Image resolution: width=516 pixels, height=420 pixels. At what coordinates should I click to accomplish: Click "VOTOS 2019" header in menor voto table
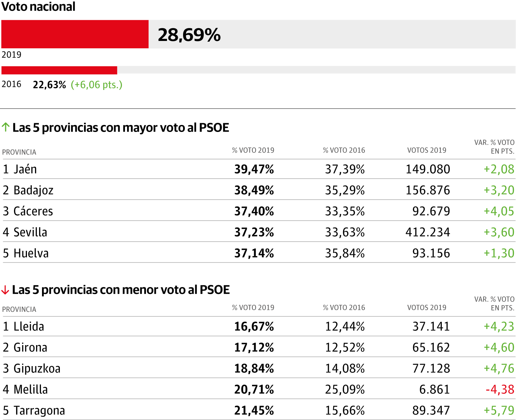click(x=427, y=307)
